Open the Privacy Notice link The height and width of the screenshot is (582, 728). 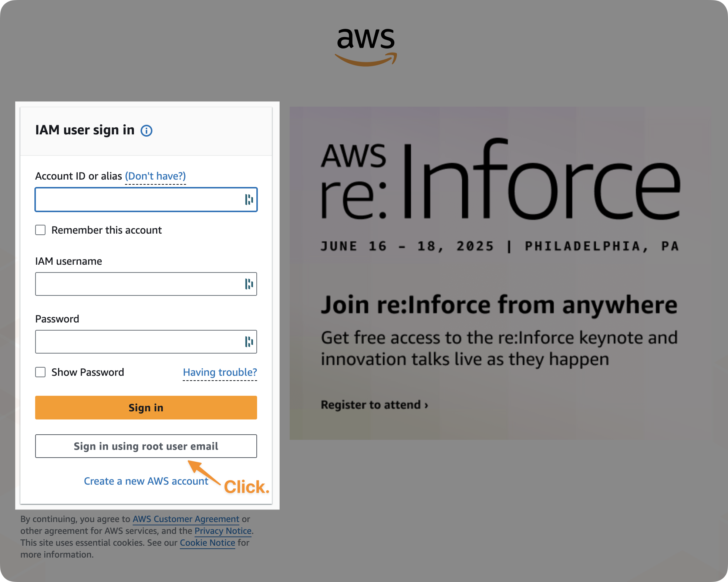(x=223, y=531)
